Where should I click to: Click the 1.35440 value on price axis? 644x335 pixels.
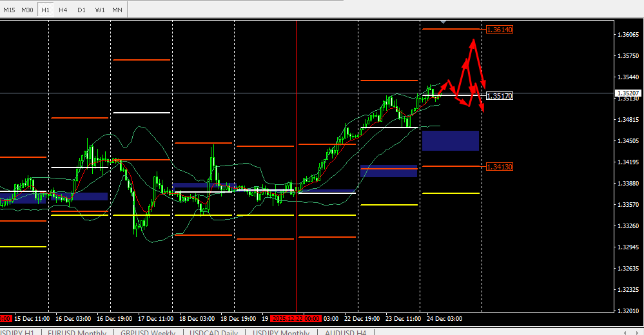(x=628, y=77)
